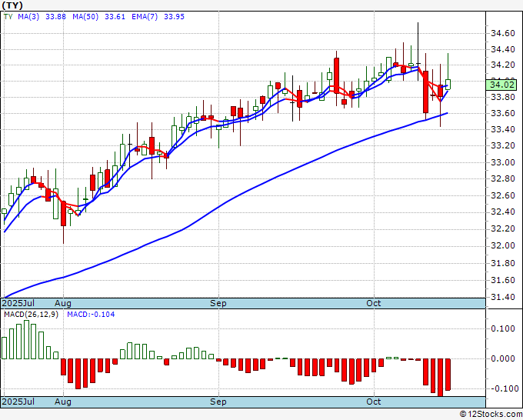Screen dimensions: 523x420
Task: Click the Oct label on MACD time axis
Action: (x=374, y=402)
